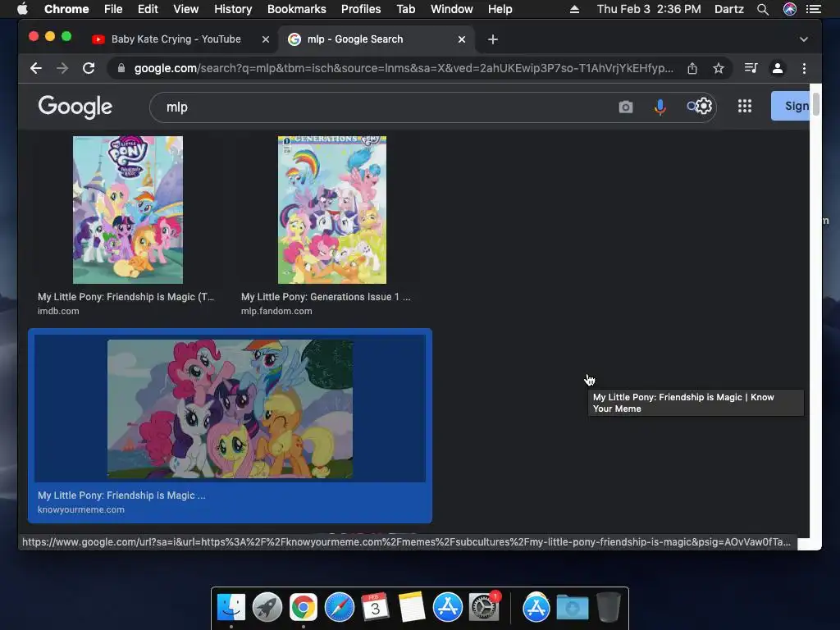840x630 pixels.
Task: Open the media controls icon
Action: coord(751,68)
